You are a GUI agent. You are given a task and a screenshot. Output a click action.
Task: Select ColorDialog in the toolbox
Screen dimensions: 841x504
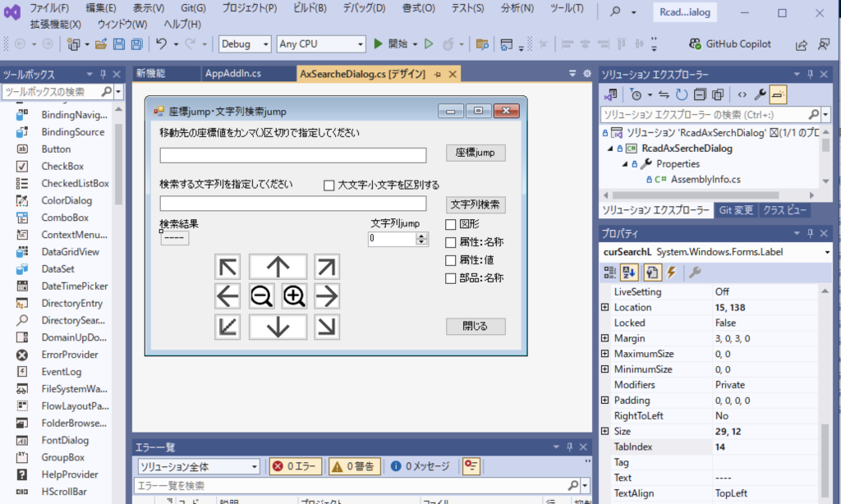pos(67,200)
